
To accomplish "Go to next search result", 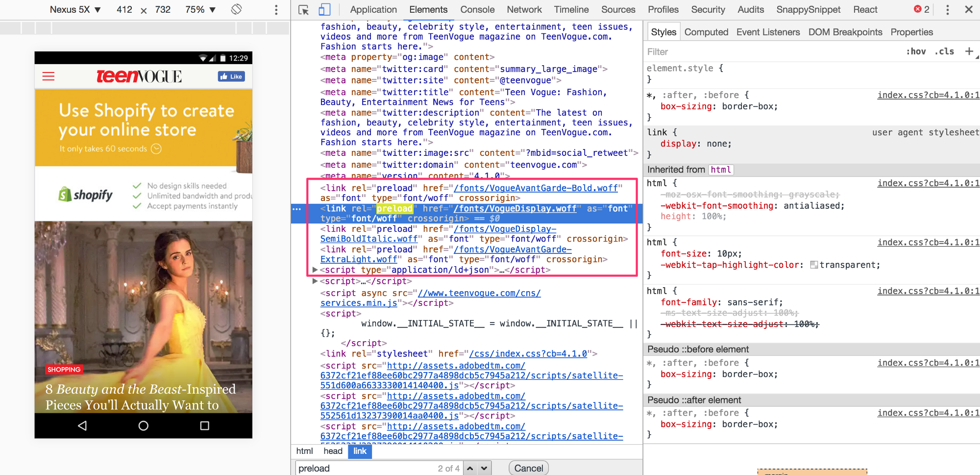I will coord(484,468).
